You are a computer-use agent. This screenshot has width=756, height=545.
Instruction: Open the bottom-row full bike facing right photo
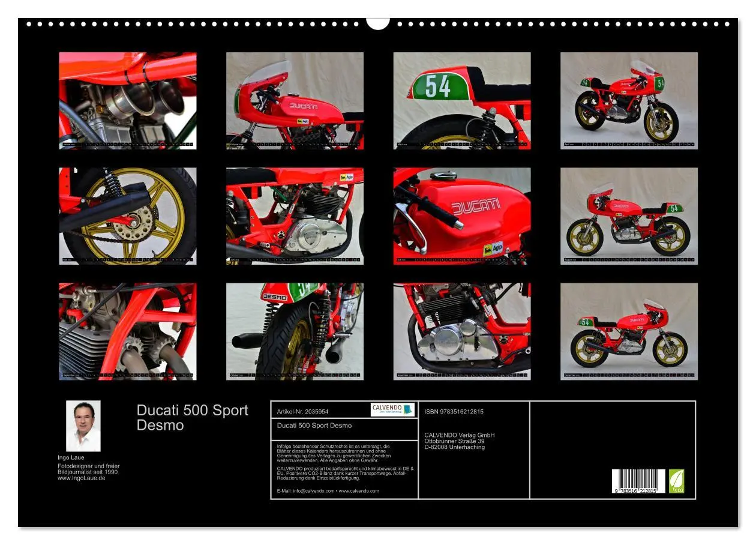click(x=629, y=331)
